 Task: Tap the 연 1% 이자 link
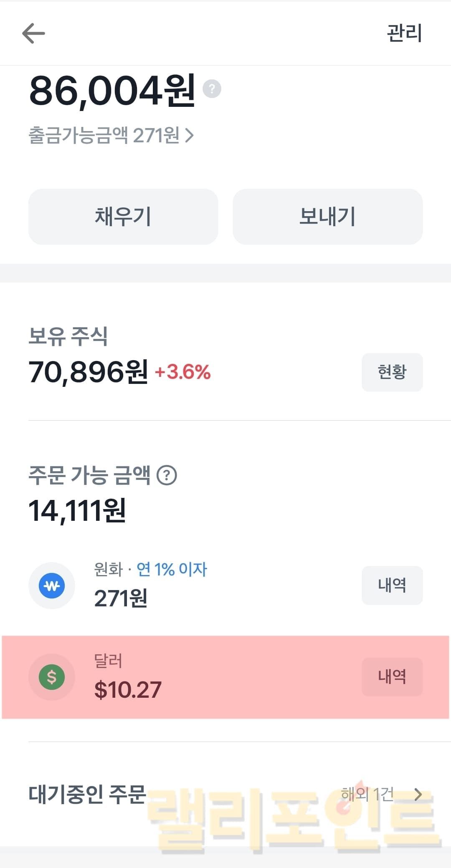point(172,569)
